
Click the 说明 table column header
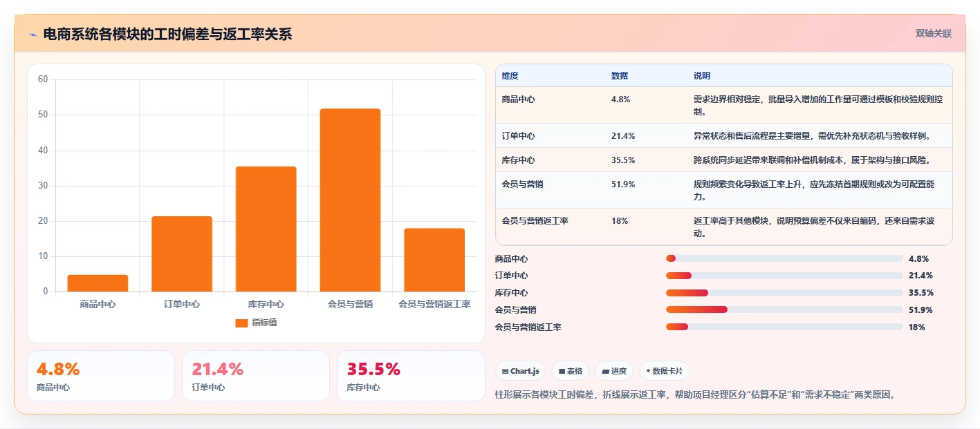702,76
